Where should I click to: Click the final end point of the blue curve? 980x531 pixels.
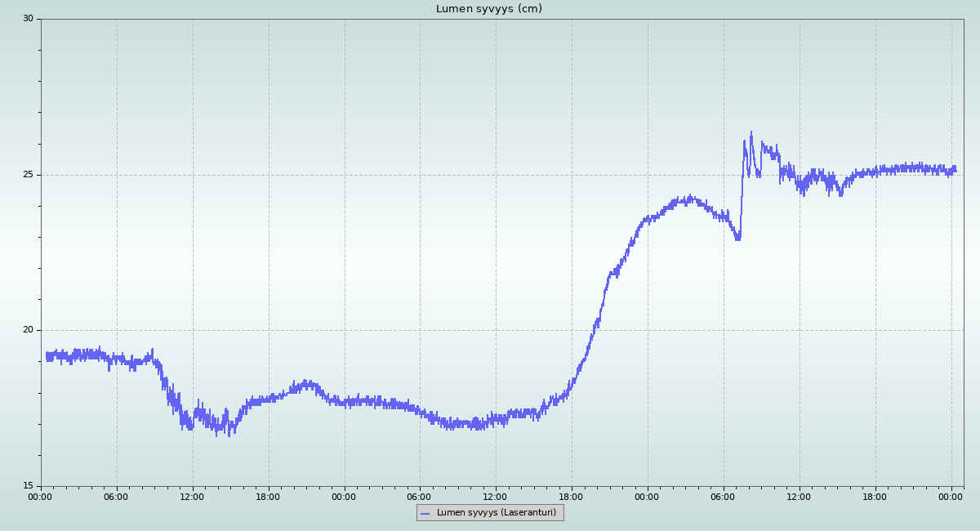click(x=955, y=170)
